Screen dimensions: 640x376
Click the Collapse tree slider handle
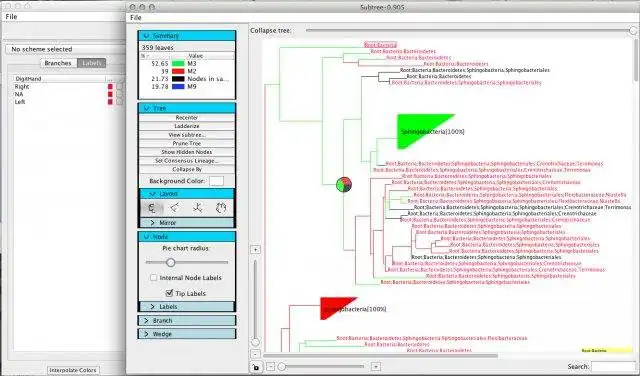pos(633,30)
